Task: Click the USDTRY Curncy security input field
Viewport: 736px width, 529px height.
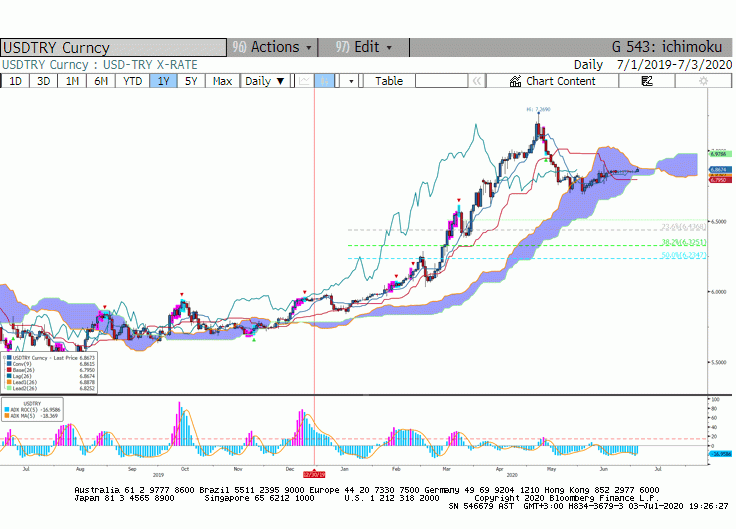Action: click(114, 47)
